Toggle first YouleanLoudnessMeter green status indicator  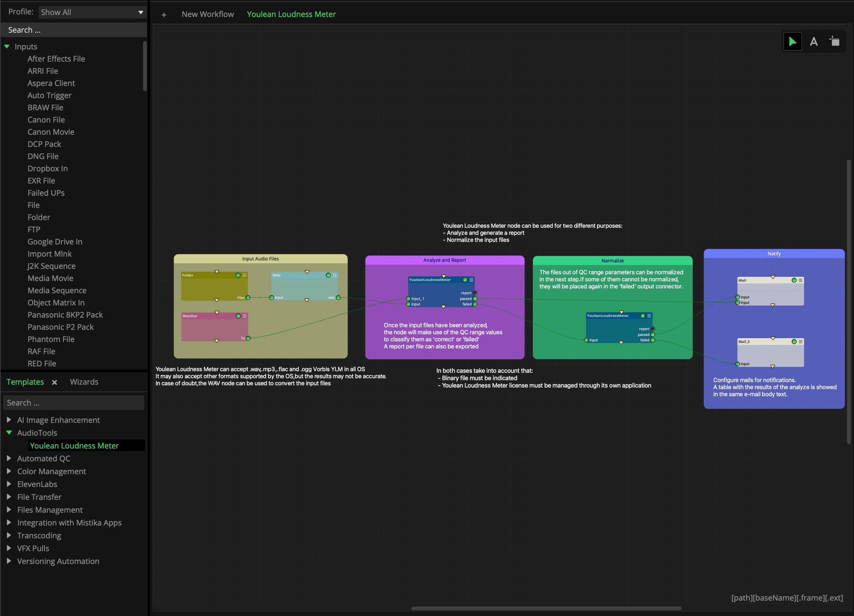tap(465, 280)
